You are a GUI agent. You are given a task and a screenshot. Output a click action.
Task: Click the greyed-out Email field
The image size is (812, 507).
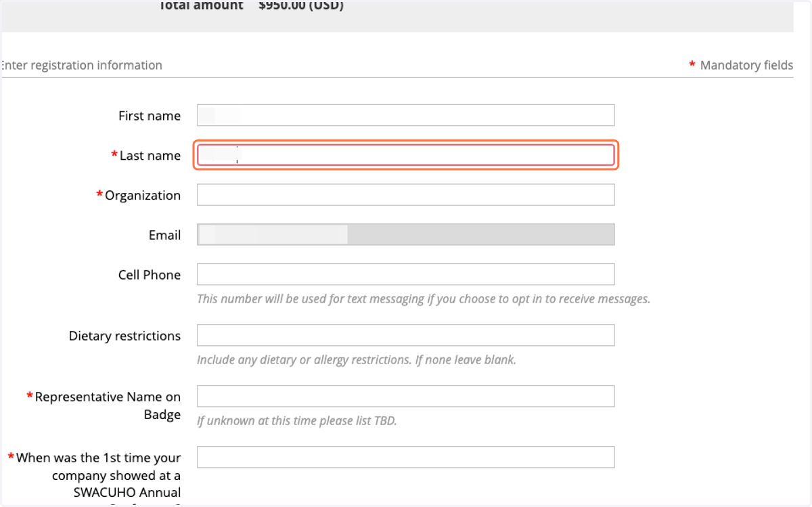(405, 234)
